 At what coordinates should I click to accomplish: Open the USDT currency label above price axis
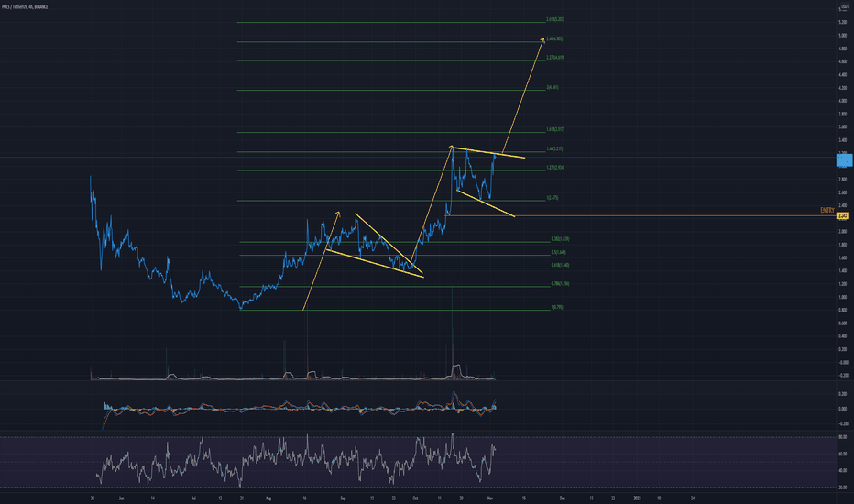[845, 7]
